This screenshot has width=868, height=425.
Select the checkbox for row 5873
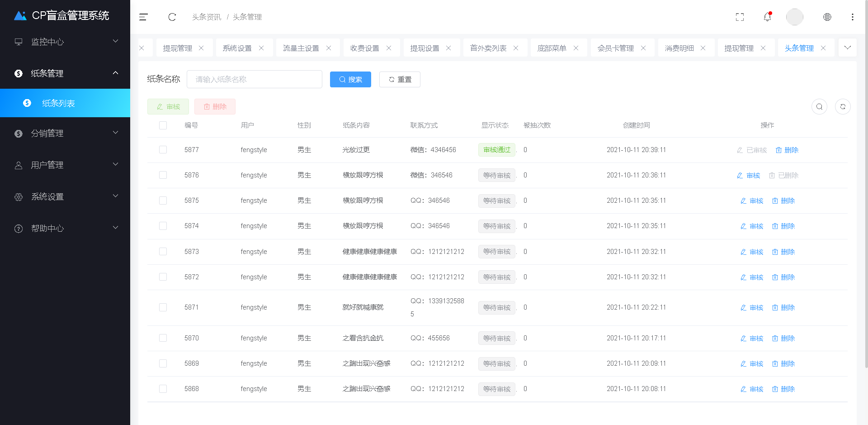(163, 252)
